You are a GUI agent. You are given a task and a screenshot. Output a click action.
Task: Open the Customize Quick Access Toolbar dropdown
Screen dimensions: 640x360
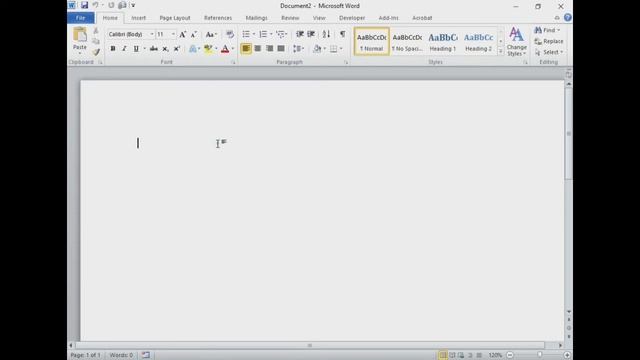[133, 5]
